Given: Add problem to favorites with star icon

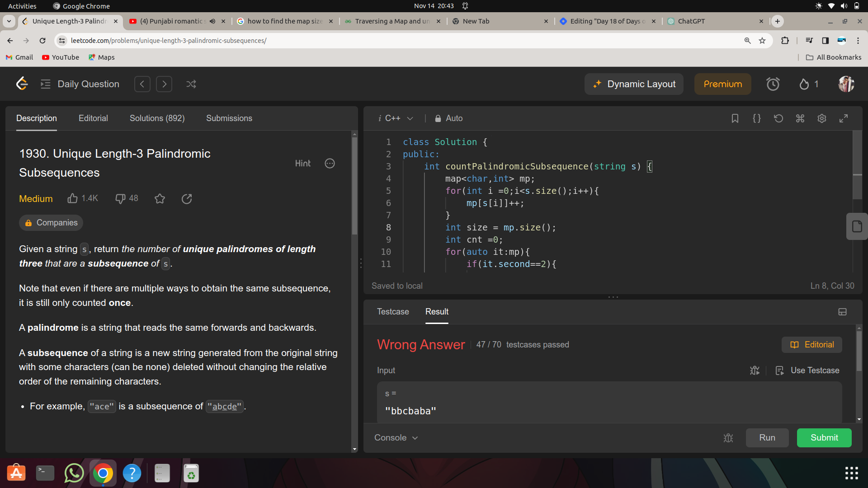Looking at the screenshot, I should (x=160, y=198).
